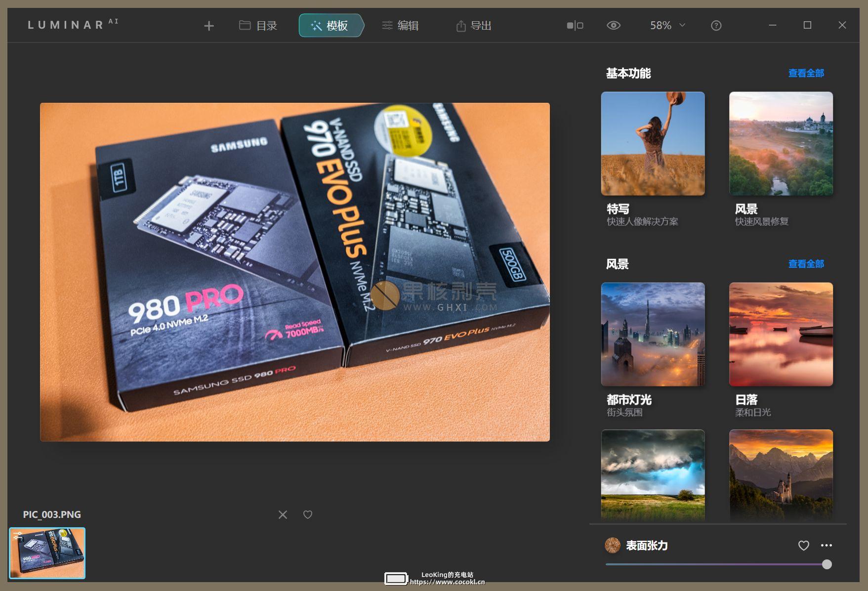Maximize the Luminar window
Viewport: 868px width, 591px height.
point(807,25)
